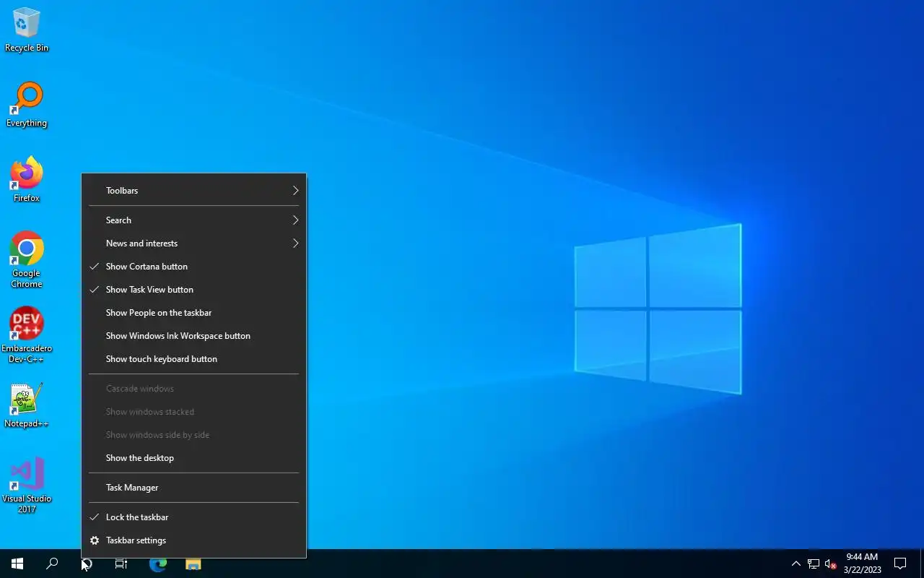Image resolution: width=924 pixels, height=578 pixels.
Task: Select the Firefox desktop shortcut
Action: tap(27, 179)
